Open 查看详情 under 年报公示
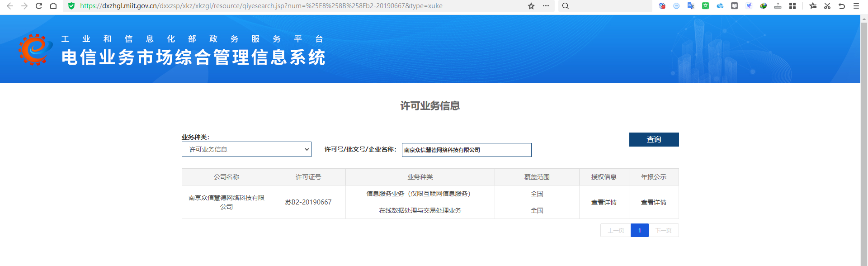This screenshot has height=266, width=868. [654, 202]
